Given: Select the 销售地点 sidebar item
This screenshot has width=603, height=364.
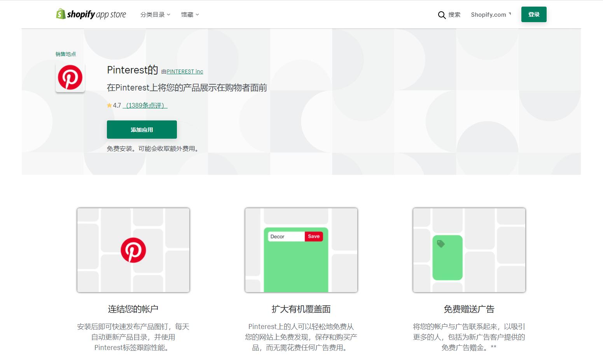Looking at the screenshot, I should (65, 54).
